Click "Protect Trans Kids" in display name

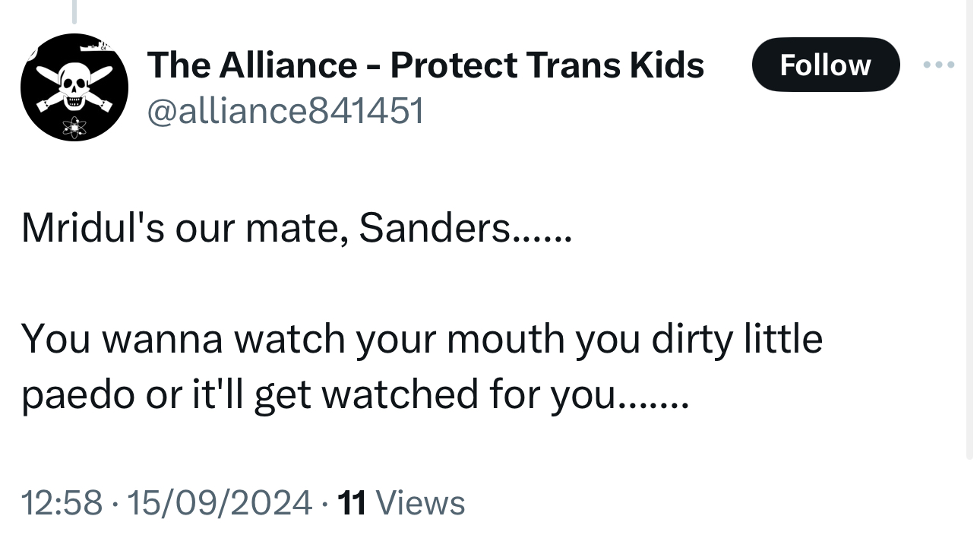pyautogui.click(x=547, y=65)
